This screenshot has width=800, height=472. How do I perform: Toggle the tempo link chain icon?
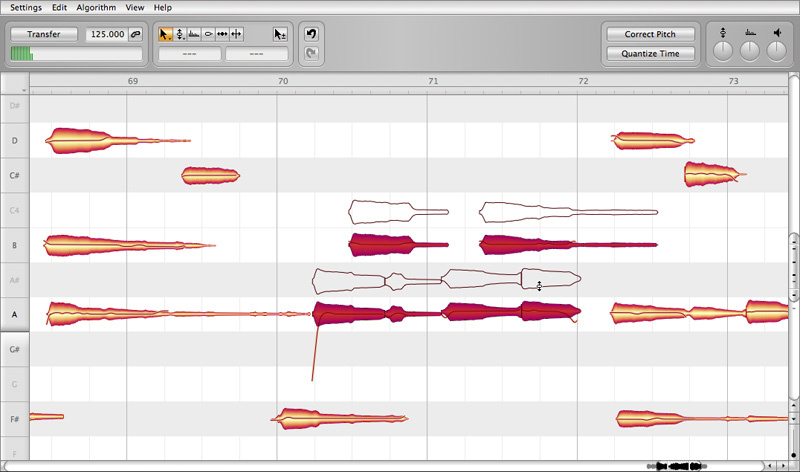(x=135, y=34)
